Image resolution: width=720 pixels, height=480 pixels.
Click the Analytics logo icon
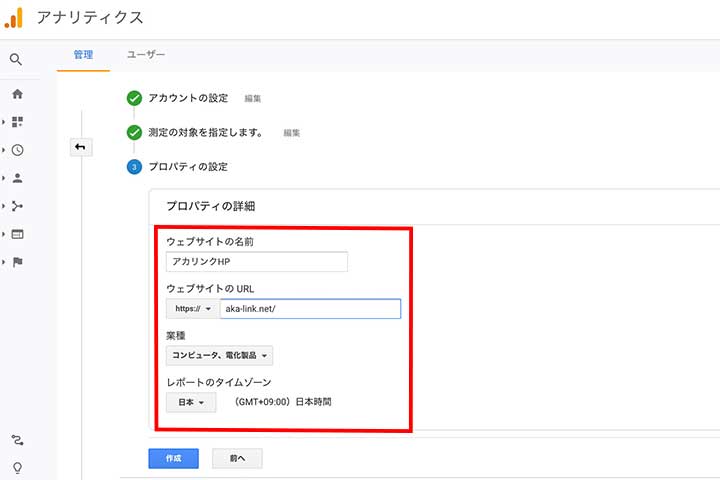14,18
